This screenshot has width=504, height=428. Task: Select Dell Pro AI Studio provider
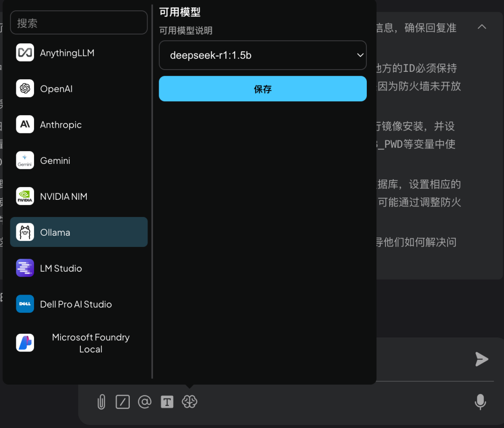(79, 304)
